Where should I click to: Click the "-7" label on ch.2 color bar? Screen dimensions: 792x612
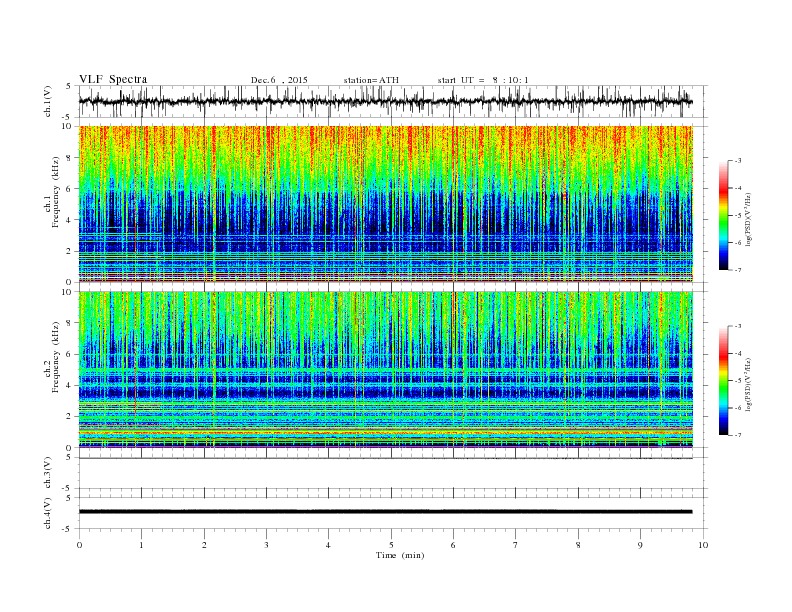click(738, 435)
